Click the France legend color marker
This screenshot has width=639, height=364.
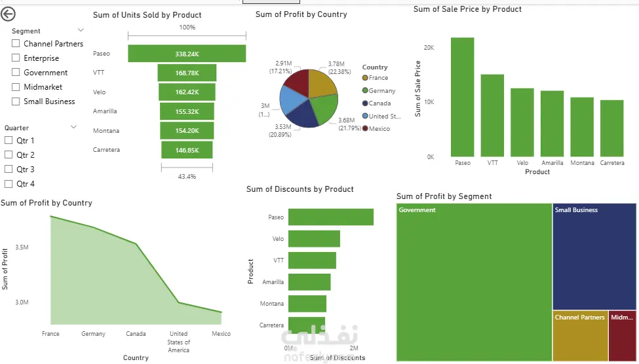point(365,78)
